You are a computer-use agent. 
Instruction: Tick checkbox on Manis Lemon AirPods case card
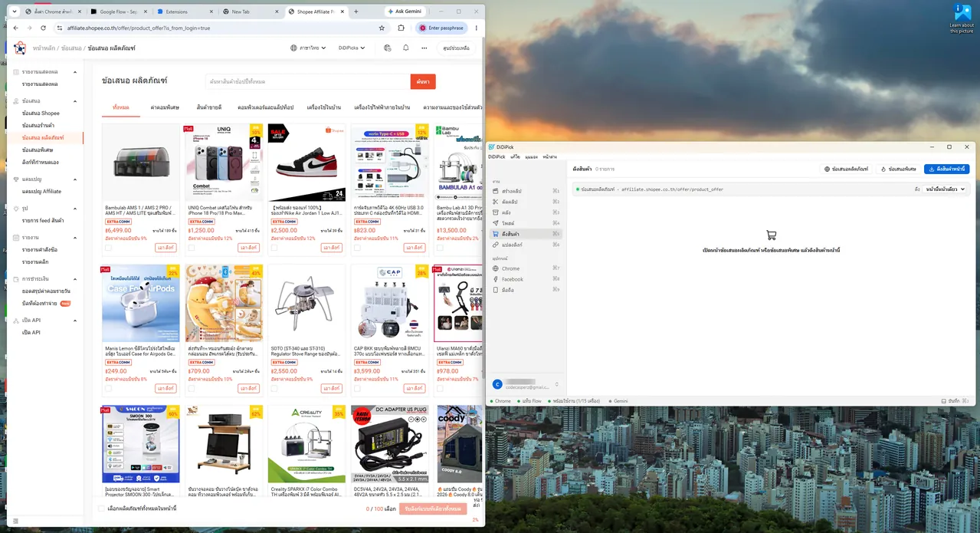click(x=108, y=388)
